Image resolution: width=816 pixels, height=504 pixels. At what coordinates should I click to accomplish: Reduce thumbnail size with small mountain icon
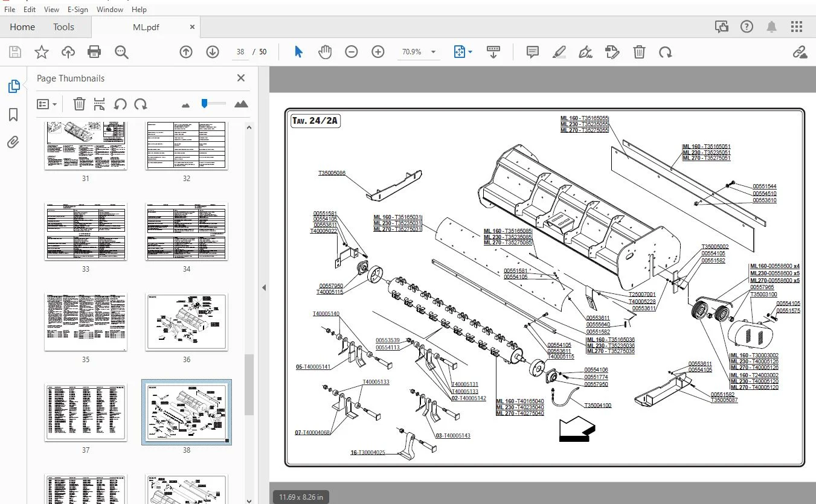point(185,105)
